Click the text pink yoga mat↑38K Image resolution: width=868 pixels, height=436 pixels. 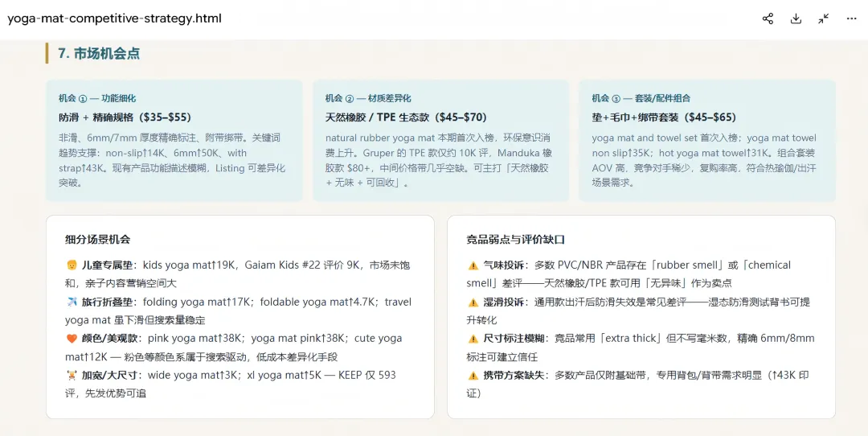pos(194,339)
